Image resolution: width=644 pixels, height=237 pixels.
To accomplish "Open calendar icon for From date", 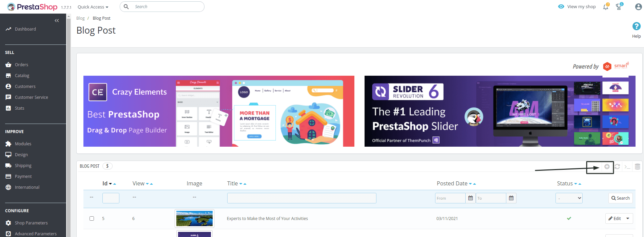I will (470, 198).
